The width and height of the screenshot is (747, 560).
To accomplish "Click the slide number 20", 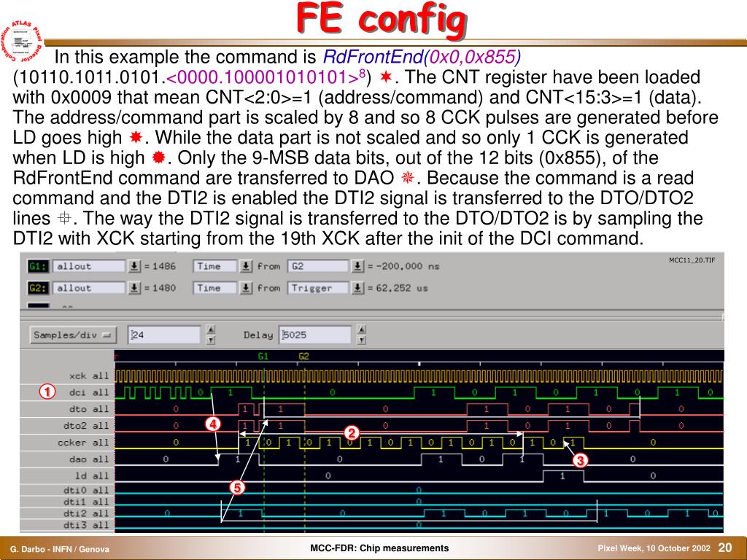I will coord(725,548).
